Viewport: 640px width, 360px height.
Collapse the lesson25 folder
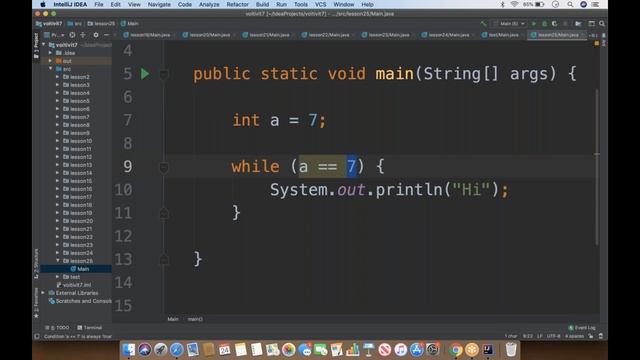(58, 261)
